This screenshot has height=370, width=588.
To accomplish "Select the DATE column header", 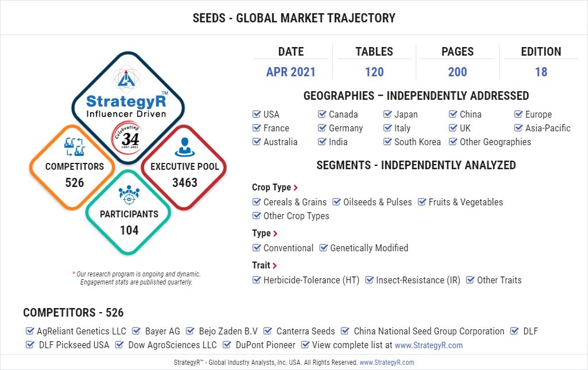I will point(291,52).
